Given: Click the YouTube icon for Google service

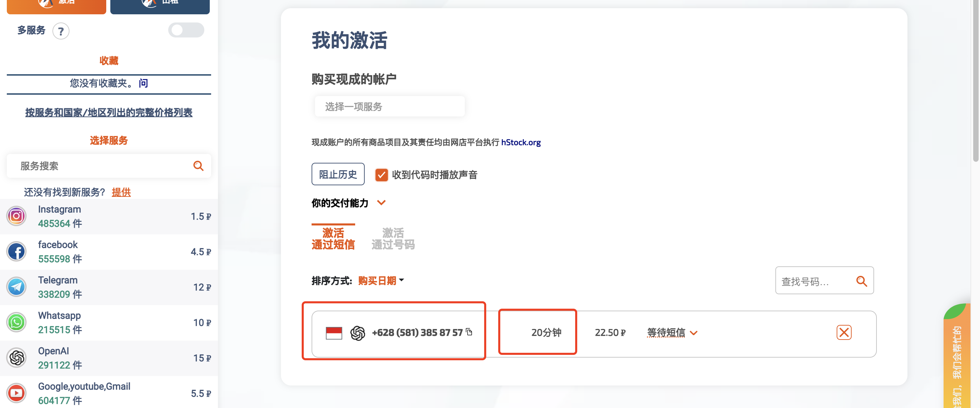Looking at the screenshot, I should [x=16, y=393].
